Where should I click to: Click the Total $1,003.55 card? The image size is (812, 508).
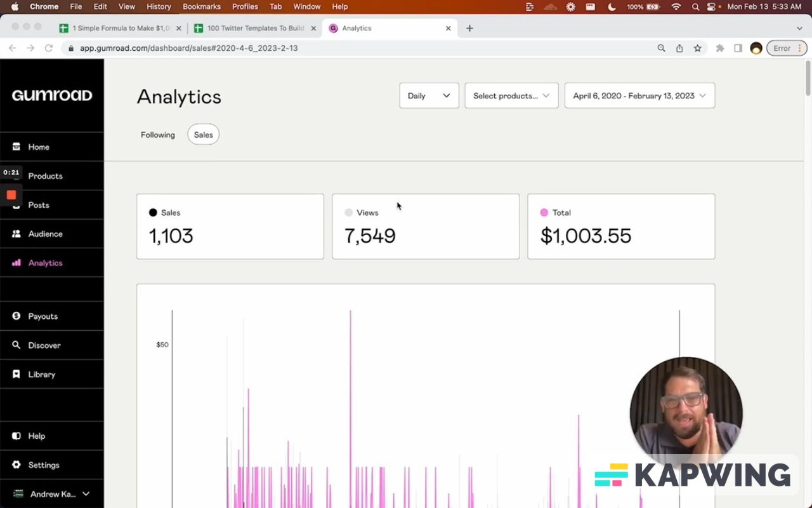pos(621,227)
